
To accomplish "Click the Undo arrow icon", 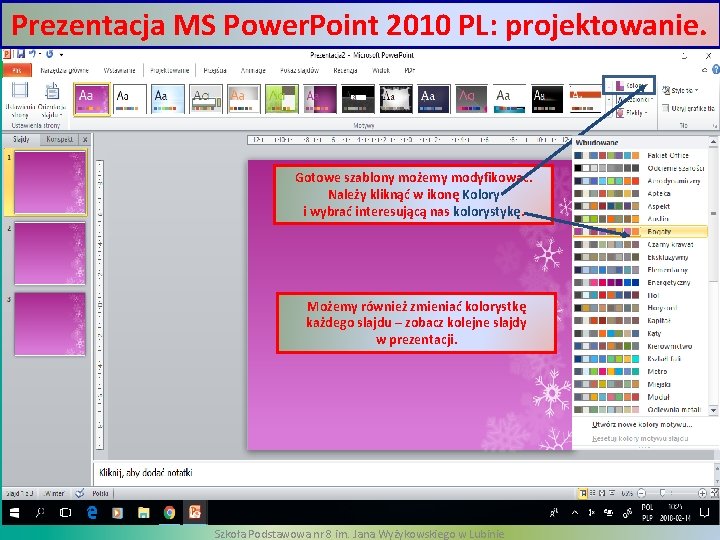I will tap(32, 54).
